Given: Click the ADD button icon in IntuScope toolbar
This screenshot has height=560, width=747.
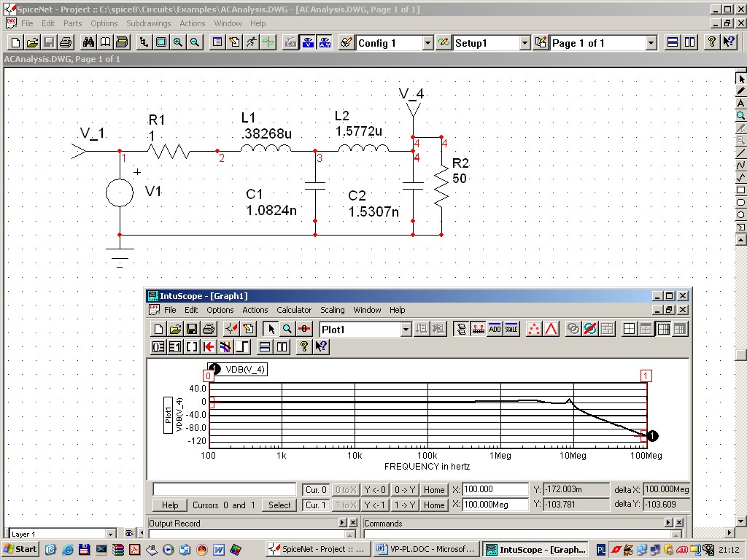Looking at the screenshot, I should tap(495, 330).
